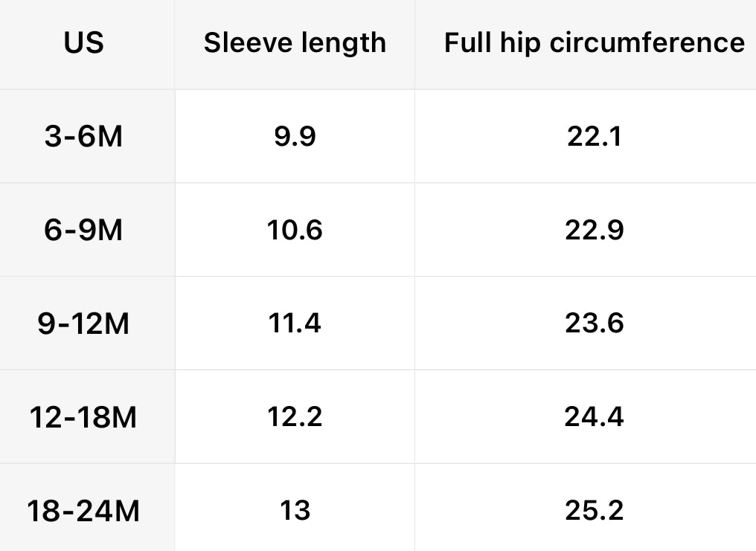756x551 pixels.
Task: Select the 18-24M size row label
Action: [83, 511]
